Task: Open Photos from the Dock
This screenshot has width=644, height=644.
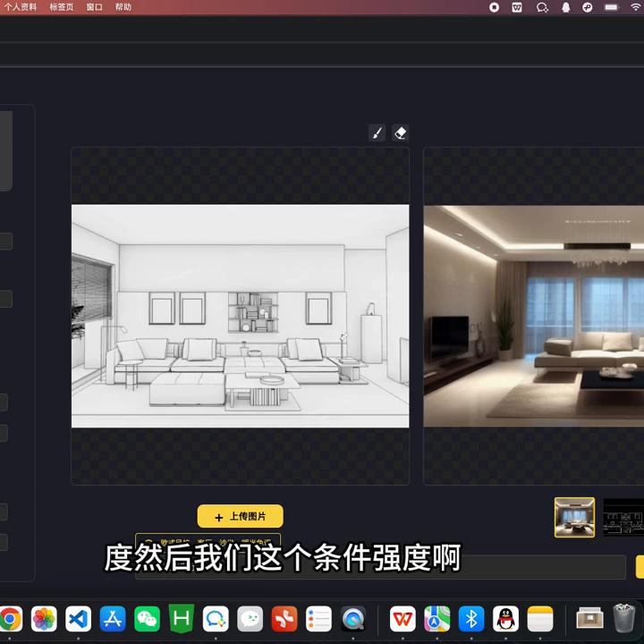Action: pos(44,619)
